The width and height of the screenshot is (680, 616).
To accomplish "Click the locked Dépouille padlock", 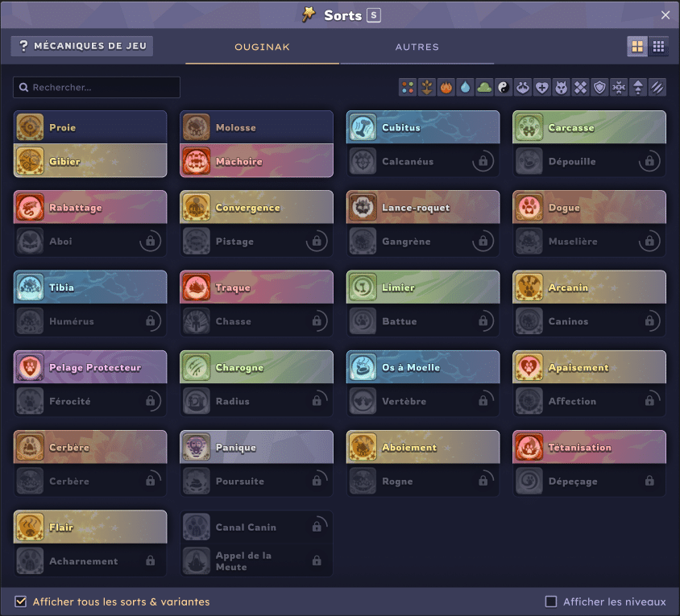I will tap(649, 161).
